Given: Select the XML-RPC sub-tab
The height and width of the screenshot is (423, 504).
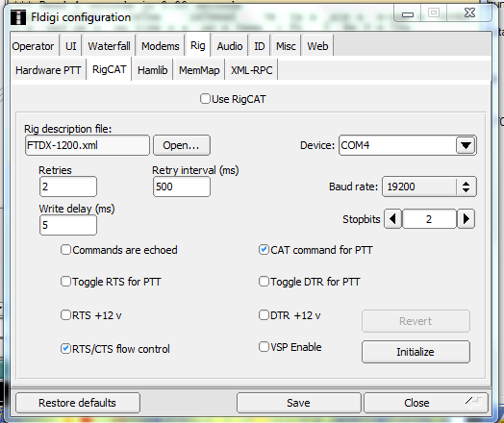Looking at the screenshot, I should 251,70.
